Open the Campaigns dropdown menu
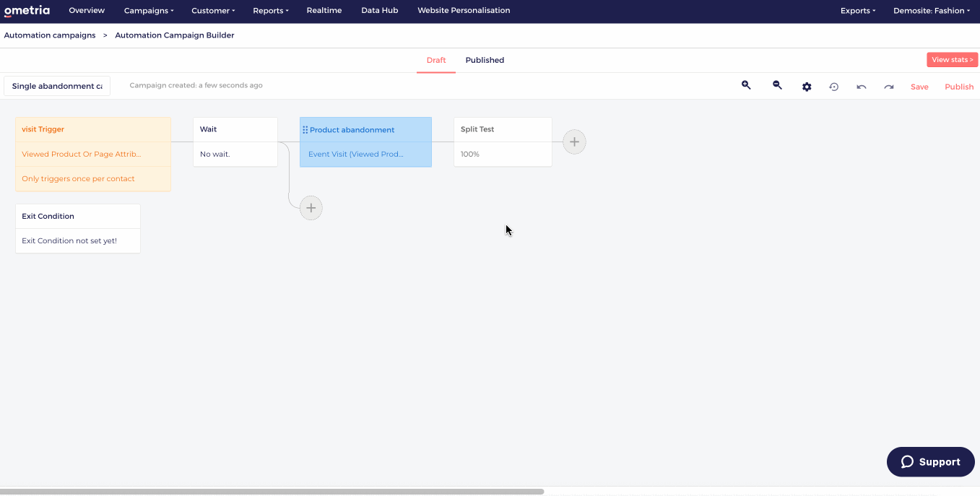 click(x=149, y=11)
